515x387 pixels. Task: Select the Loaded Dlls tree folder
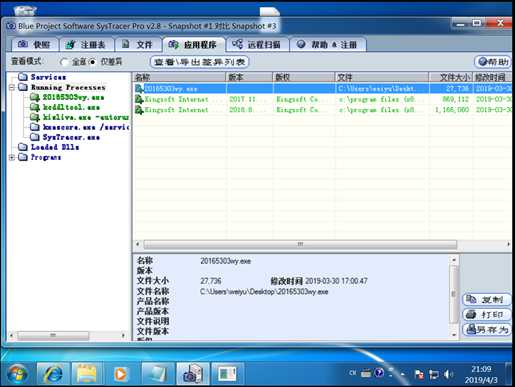(x=55, y=147)
